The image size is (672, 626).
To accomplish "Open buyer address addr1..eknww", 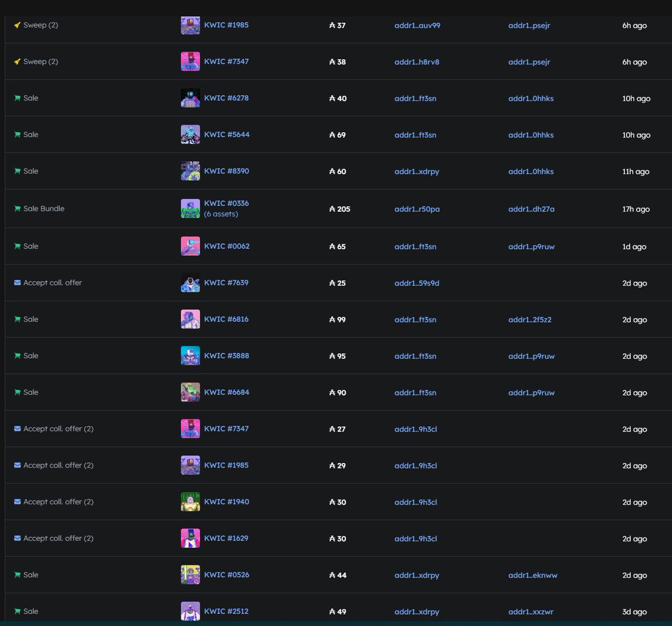I will (x=533, y=576).
